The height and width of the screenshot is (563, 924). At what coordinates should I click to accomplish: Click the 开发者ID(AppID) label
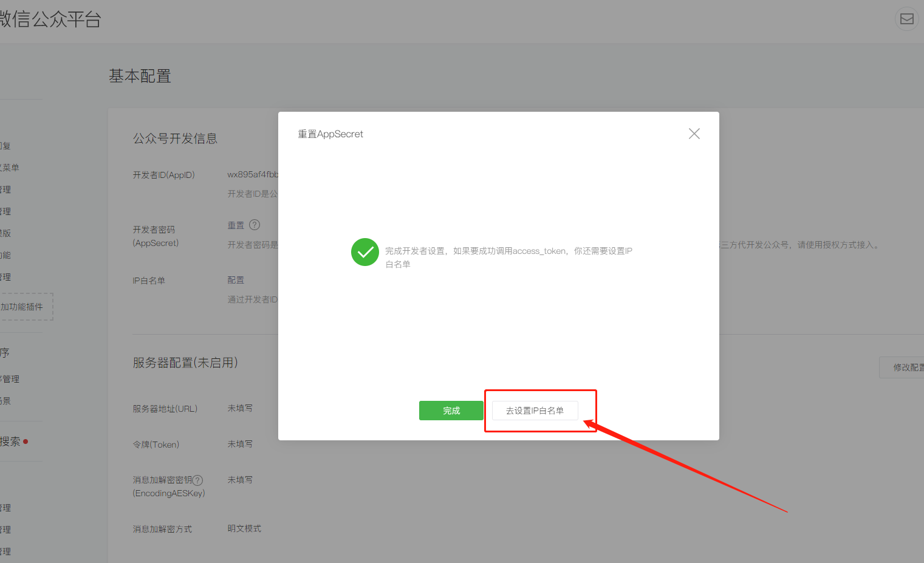point(164,175)
